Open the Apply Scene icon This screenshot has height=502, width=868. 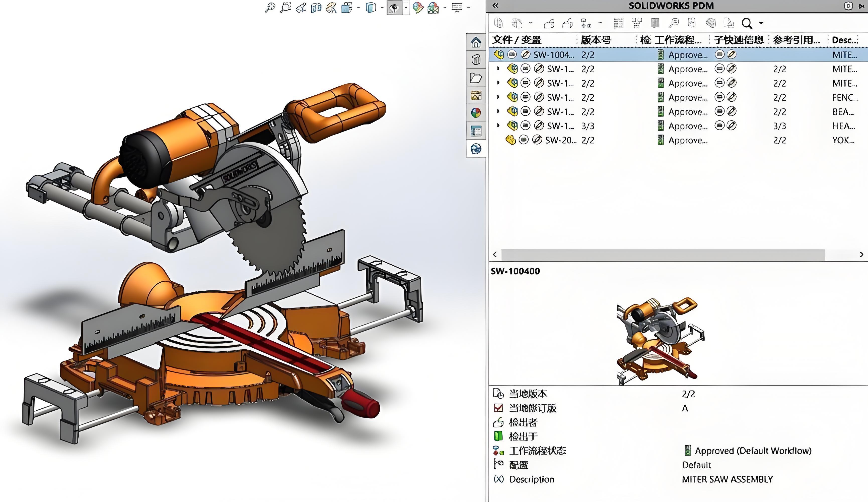click(x=433, y=7)
